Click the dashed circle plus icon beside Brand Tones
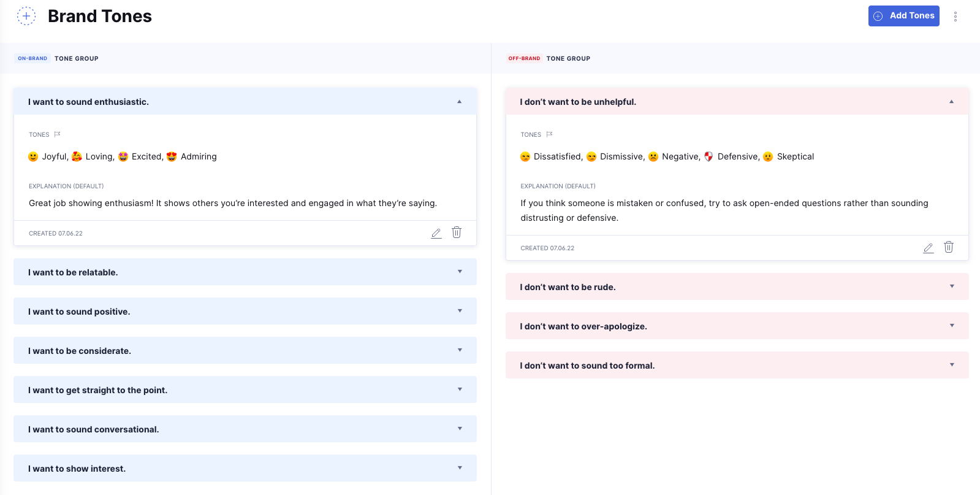Image resolution: width=980 pixels, height=495 pixels. coord(26,16)
